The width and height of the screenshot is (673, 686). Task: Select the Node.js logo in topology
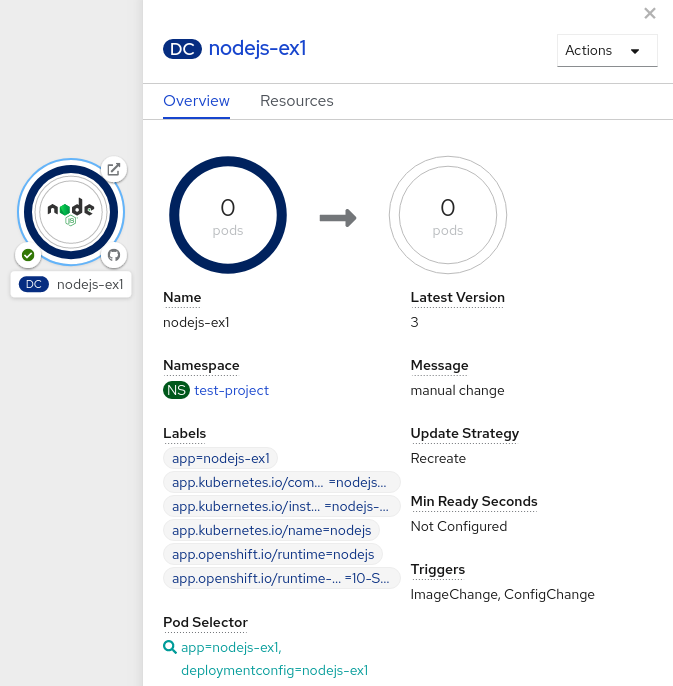pyautogui.click(x=71, y=211)
